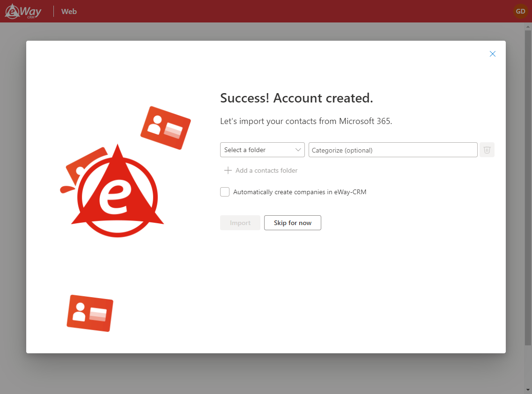The width and height of the screenshot is (532, 394).
Task: Open the GD user avatar menu
Action: click(x=520, y=11)
